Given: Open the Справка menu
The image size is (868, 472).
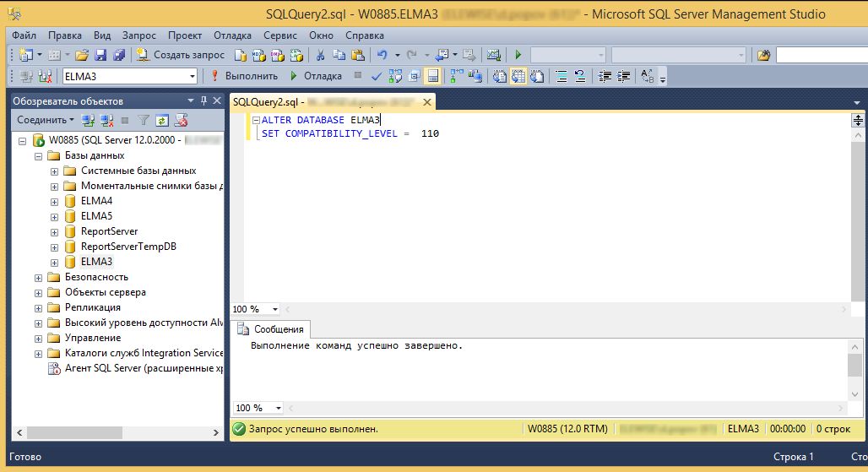Looking at the screenshot, I should pyautogui.click(x=365, y=35).
